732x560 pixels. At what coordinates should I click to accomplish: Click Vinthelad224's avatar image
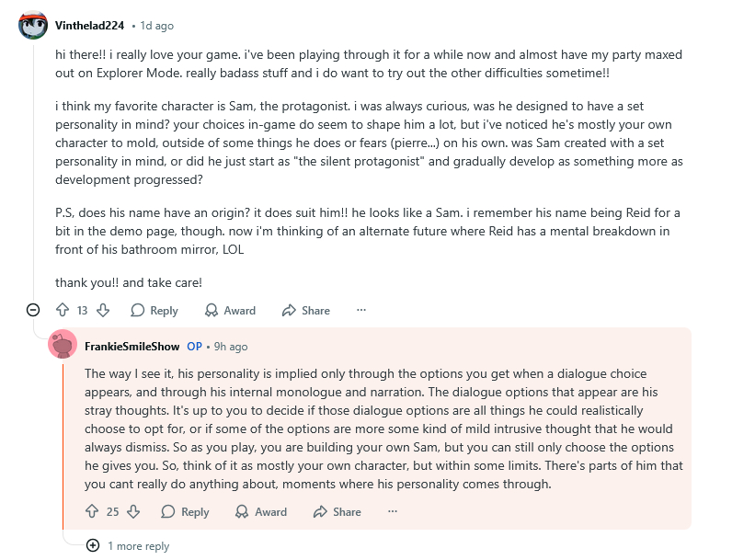click(33, 25)
